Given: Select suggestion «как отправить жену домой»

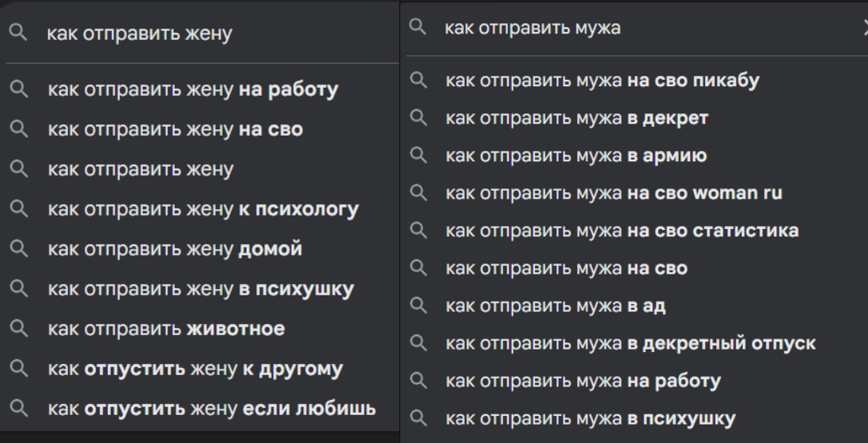Looking at the screenshot, I should 175,249.
